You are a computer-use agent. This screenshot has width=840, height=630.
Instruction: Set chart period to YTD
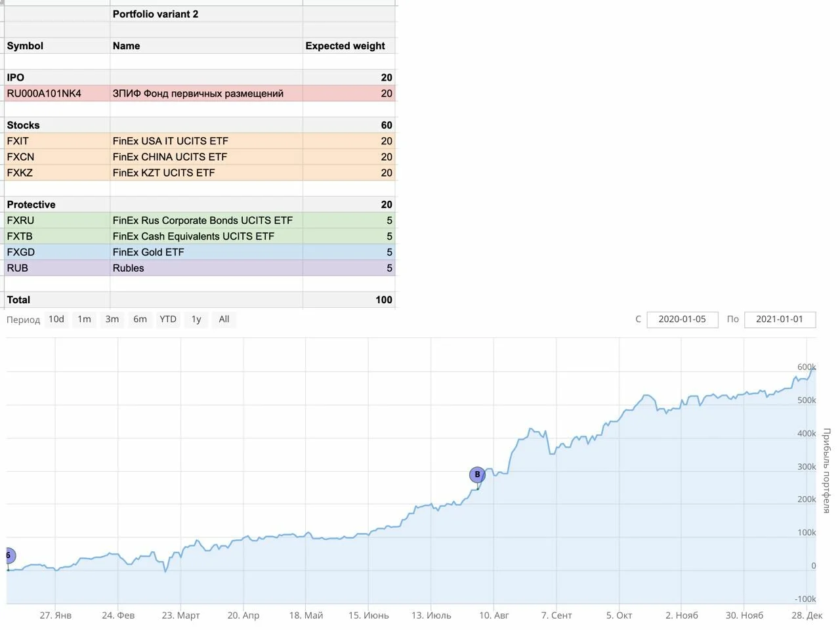[x=168, y=320]
